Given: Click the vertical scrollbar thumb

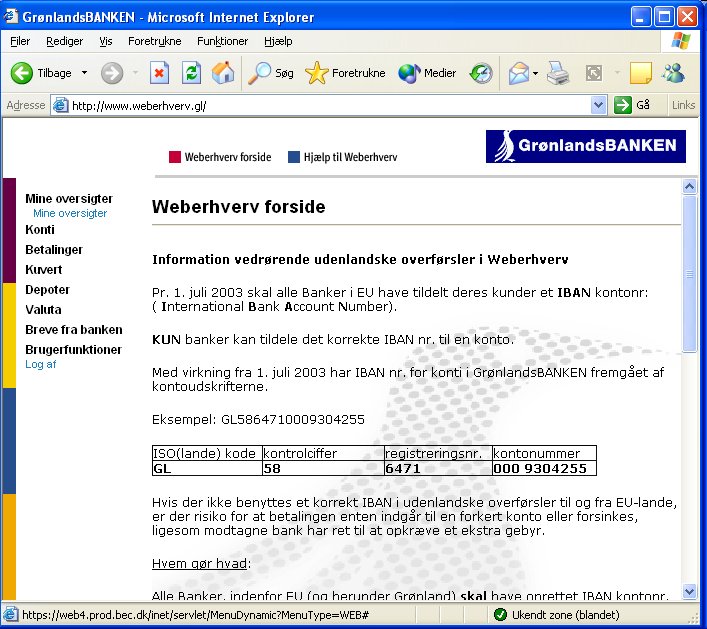Looking at the screenshot, I should click(689, 273).
